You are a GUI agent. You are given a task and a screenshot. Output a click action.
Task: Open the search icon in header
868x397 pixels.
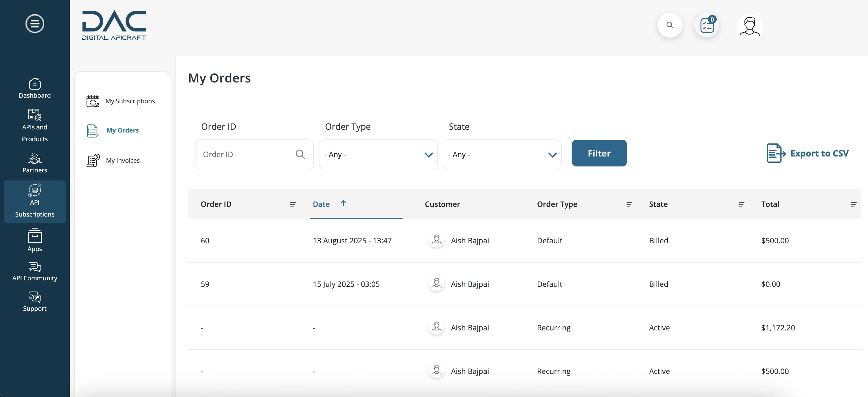click(x=670, y=25)
